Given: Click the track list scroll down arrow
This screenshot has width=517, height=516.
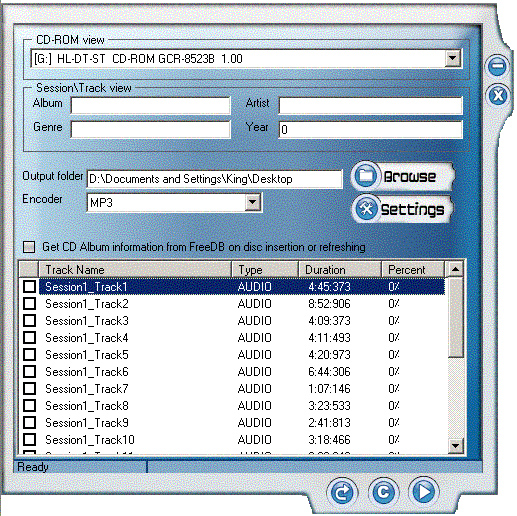Looking at the screenshot, I should point(455,446).
